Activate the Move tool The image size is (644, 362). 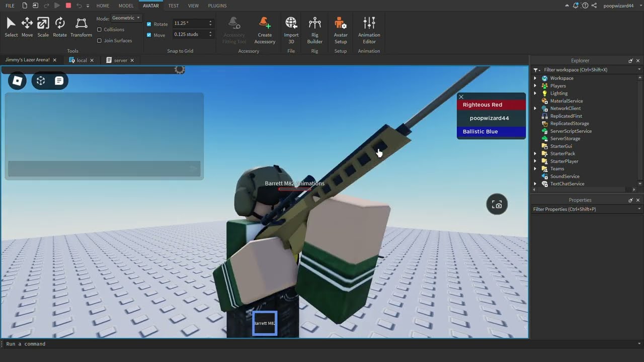[27, 27]
